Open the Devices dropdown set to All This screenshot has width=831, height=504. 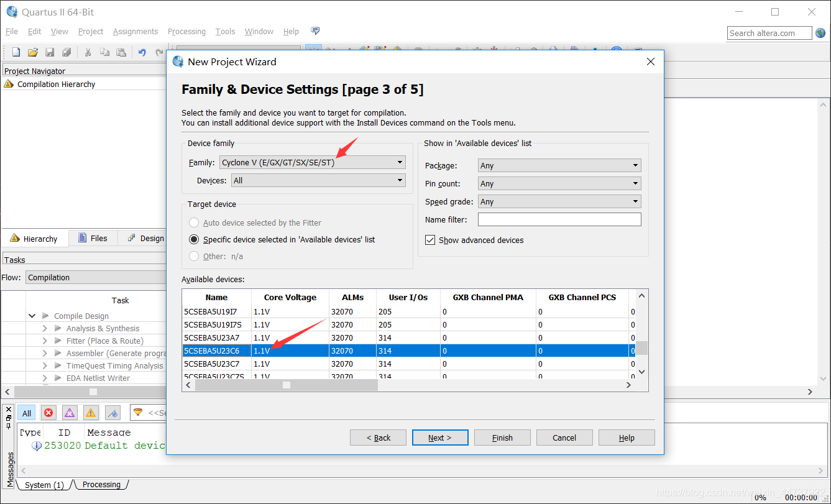click(x=318, y=180)
